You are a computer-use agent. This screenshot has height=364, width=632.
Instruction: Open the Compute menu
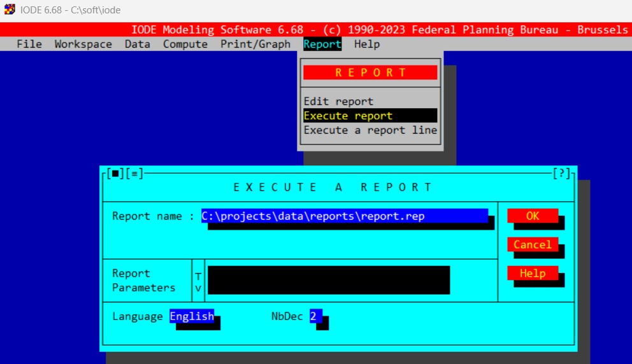click(185, 45)
